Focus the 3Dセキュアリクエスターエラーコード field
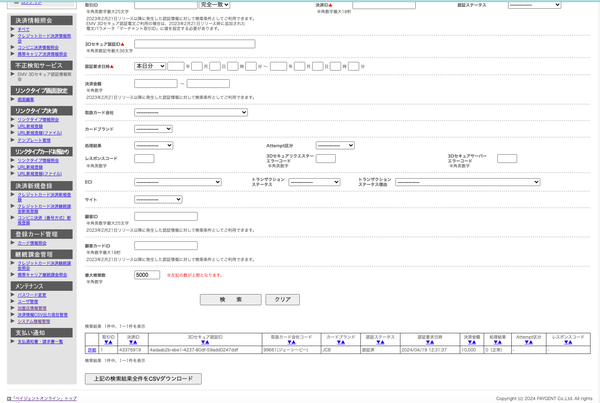600x403 pixels. click(326, 158)
